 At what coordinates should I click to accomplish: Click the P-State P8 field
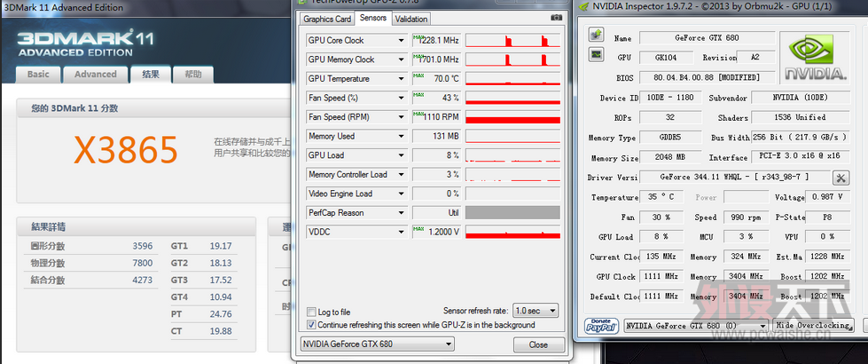pyautogui.click(x=827, y=218)
